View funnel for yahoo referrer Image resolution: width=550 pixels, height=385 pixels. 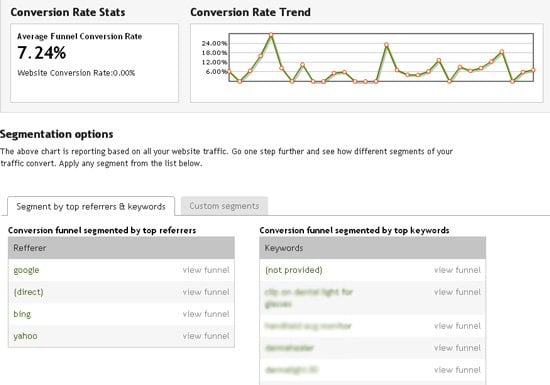(206, 336)
